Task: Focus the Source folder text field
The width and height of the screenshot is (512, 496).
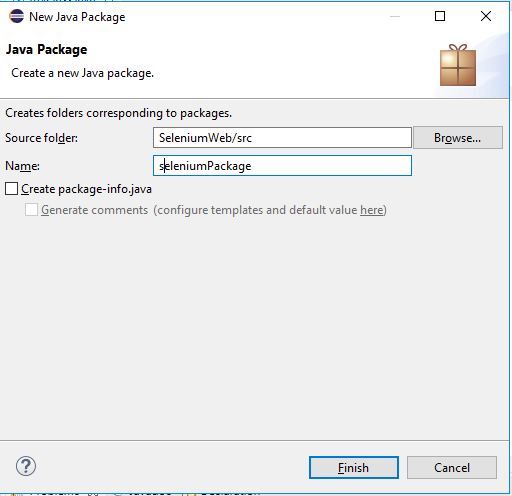Action: tap(282, 137)
